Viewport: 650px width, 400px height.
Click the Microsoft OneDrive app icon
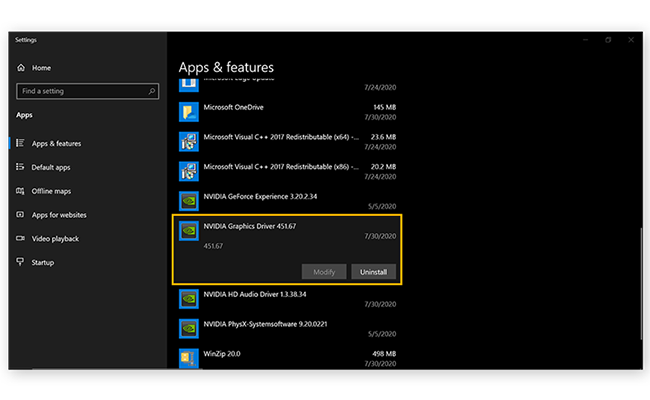pyautogui.click(x=189, y=112)
